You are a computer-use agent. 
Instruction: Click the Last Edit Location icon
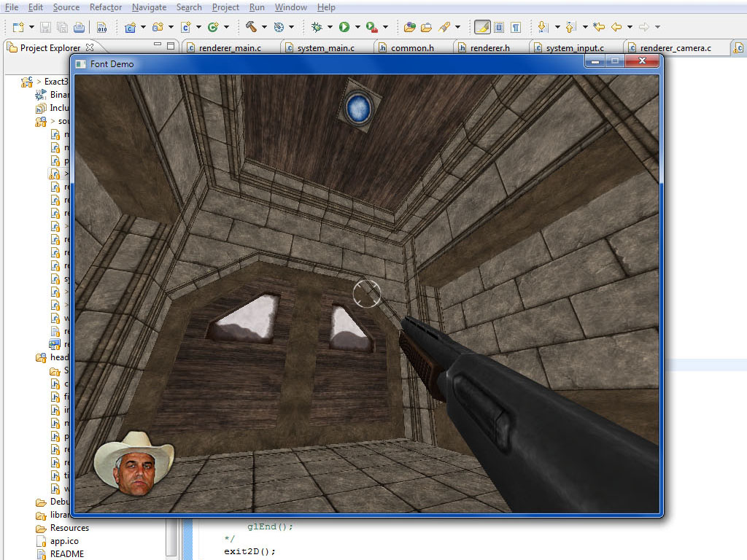click(x=600, y=27)
